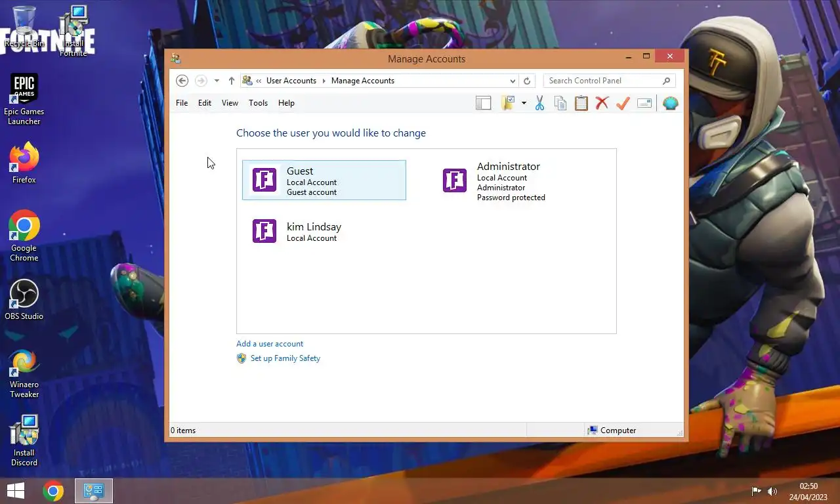Click the Refresh button in address bar
The image size is (840, 504).
click(527, 81)
